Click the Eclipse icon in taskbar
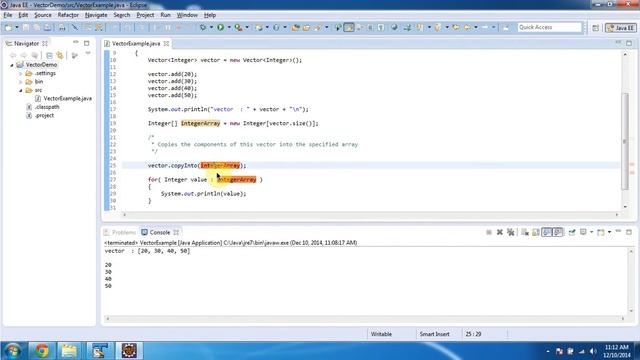The width and height of the screenshot is (640, 360). [x=129, y=351]
